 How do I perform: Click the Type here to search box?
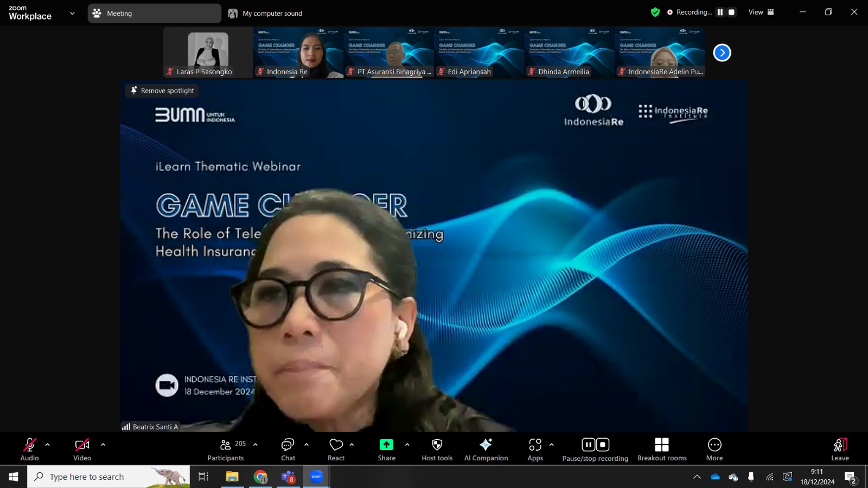(x=108, y=477)
